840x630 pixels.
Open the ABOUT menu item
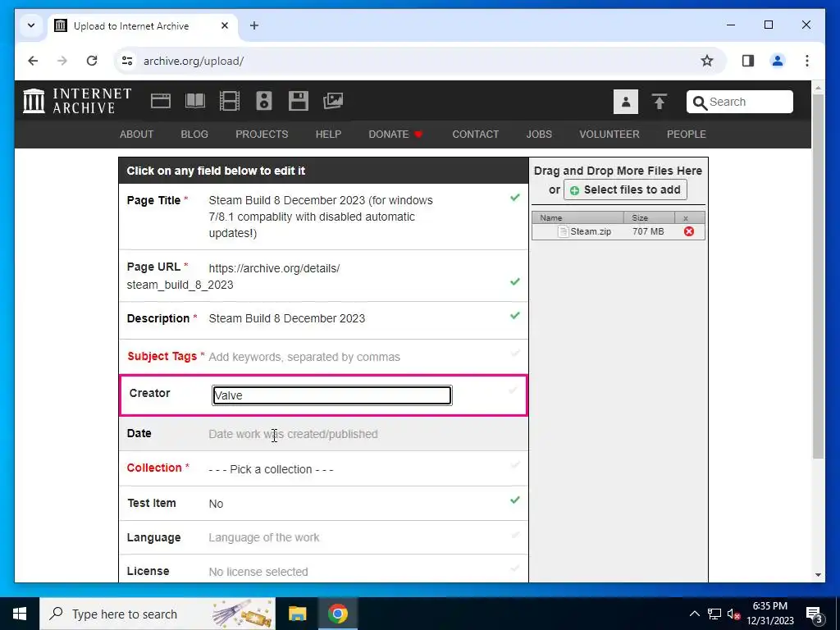[137, 135]
